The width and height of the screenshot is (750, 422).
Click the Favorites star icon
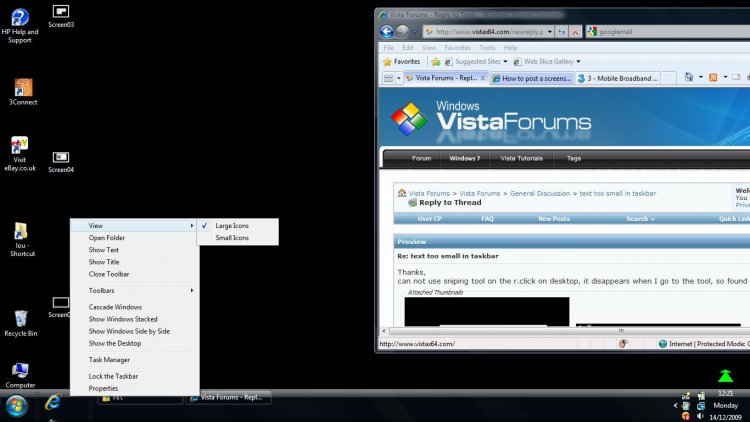pos(388,62)
